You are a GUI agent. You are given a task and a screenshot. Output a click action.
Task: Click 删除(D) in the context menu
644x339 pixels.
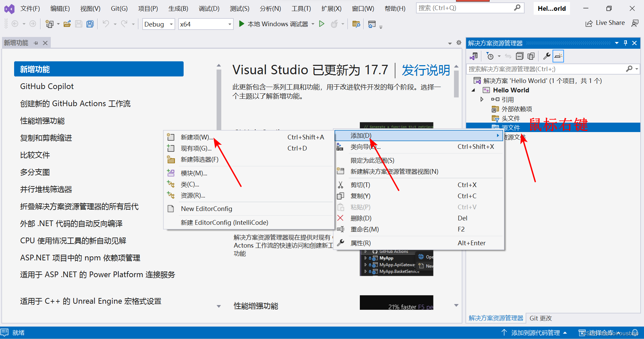click(420, 218)
